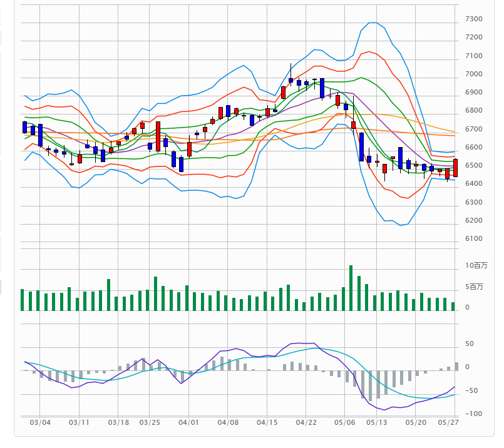This screenshot has height=448, width=504.
Task: Click the 6100 price axis label
Action: 473,239
